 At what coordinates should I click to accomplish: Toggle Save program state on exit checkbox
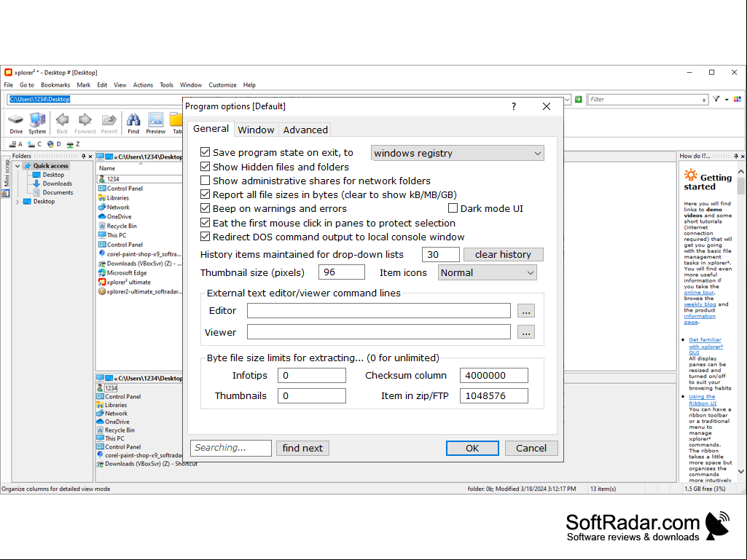[206, 152]
